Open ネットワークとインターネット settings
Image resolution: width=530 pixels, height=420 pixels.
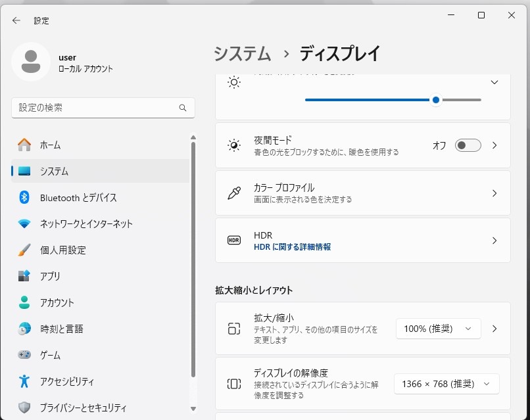click(x=101, y=223)
